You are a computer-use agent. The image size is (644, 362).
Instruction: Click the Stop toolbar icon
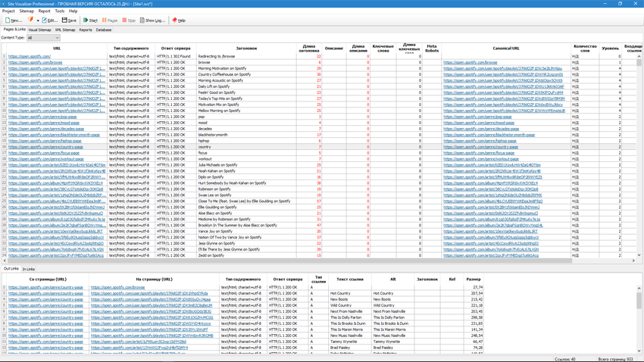[x=129, y=20]
